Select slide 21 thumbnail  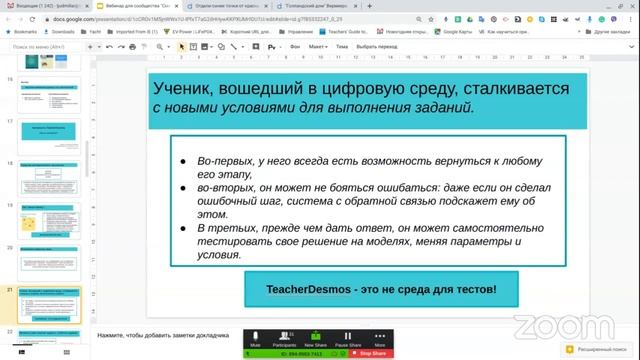coord(49,305)
